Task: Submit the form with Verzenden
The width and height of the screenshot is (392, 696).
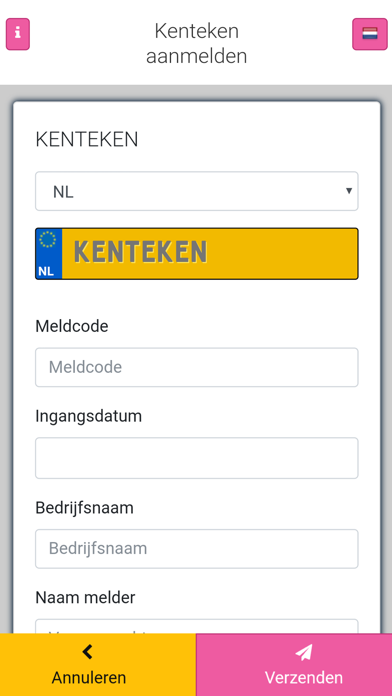Action: pos(294,664)
